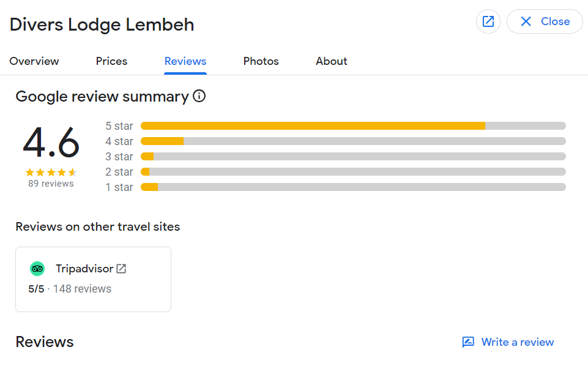Click the Tripadvisor owl logo
This screenshot has width=588, height=366.
click(x=37, y=269)
